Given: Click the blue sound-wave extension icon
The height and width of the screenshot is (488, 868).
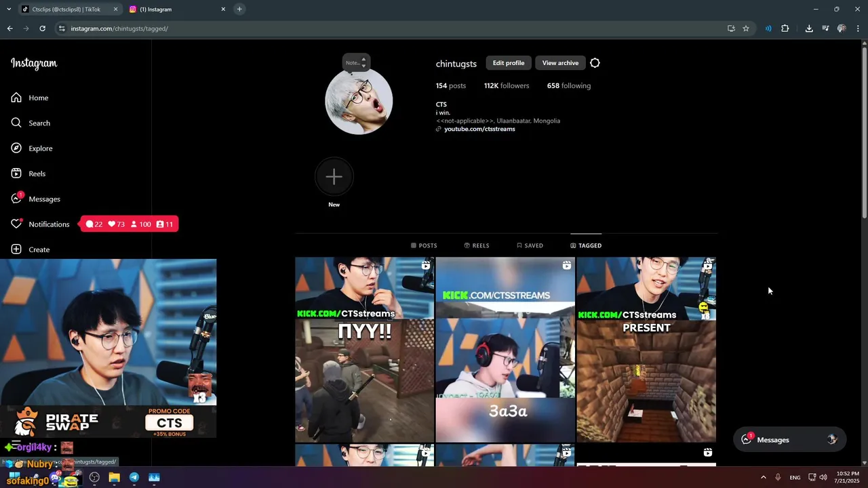Looking at the screenshot, I should 768,28.
